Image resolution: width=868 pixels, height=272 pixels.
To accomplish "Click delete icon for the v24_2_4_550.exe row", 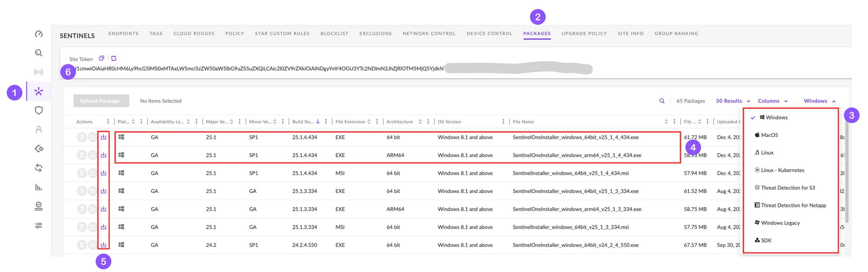I will point(82,245).
